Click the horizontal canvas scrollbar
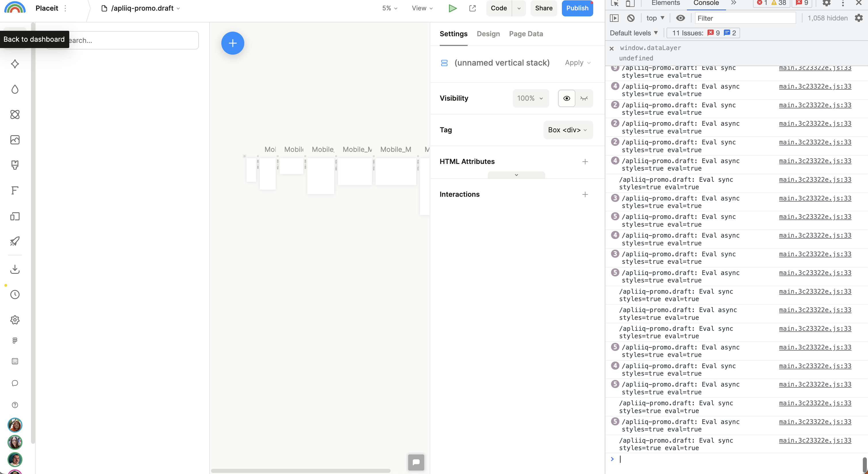This screenshot has width=868, height=474. pyautogui.click(x=301, y=471)
